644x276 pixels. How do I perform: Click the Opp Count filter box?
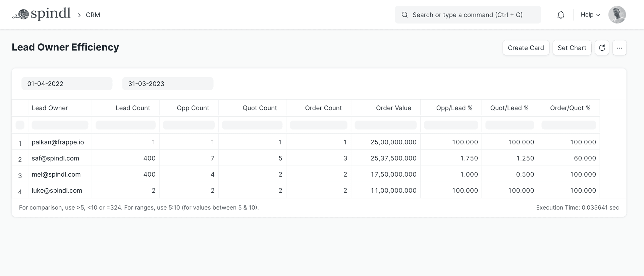pos(189,125)
